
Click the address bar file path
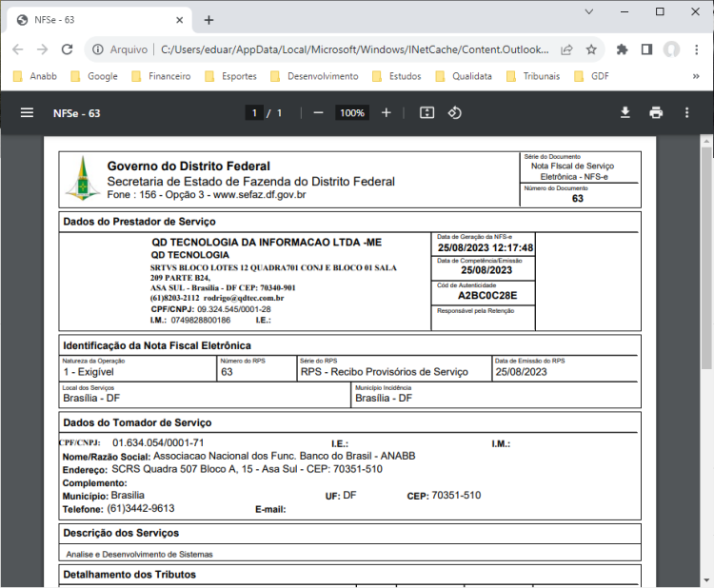point(355,49)
